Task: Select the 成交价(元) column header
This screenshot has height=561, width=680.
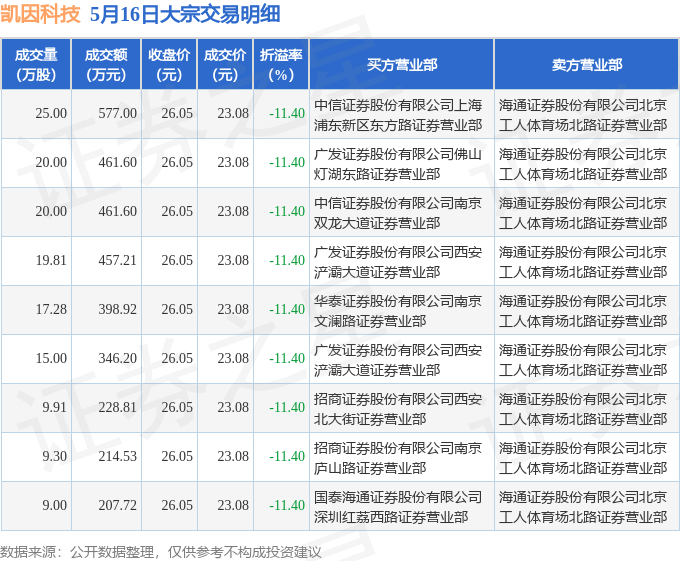Action: [225, 65]
